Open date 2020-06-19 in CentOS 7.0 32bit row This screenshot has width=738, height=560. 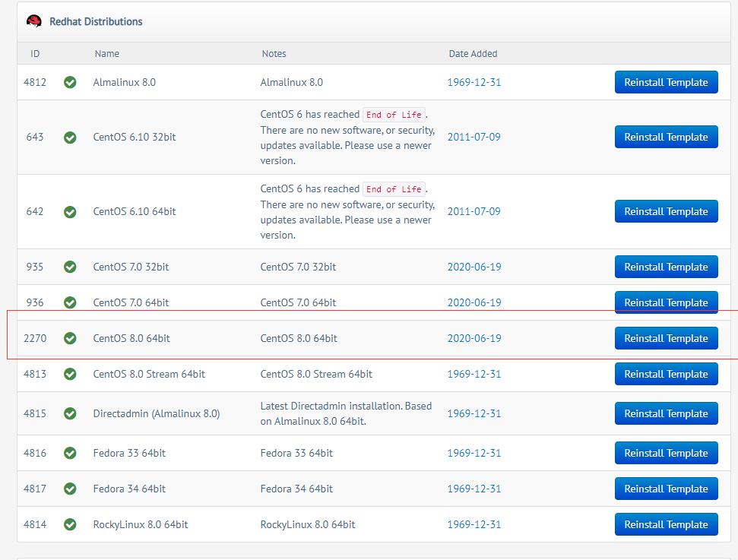tap(474, 267)
